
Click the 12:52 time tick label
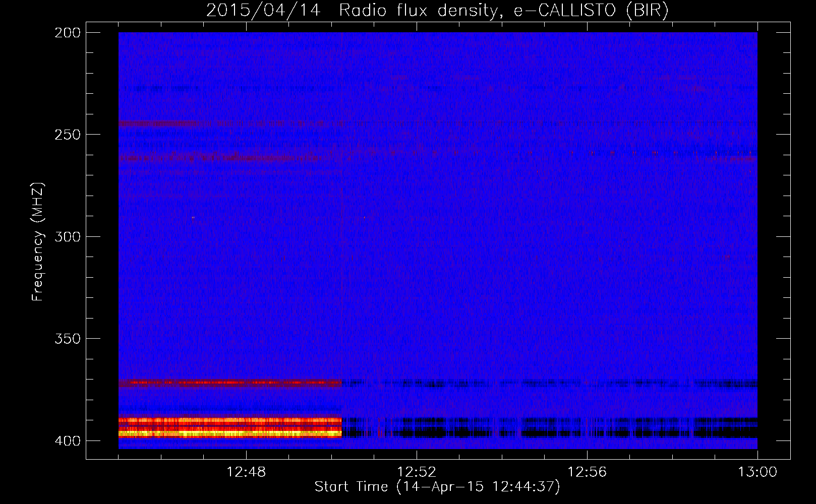coord(417,472)
